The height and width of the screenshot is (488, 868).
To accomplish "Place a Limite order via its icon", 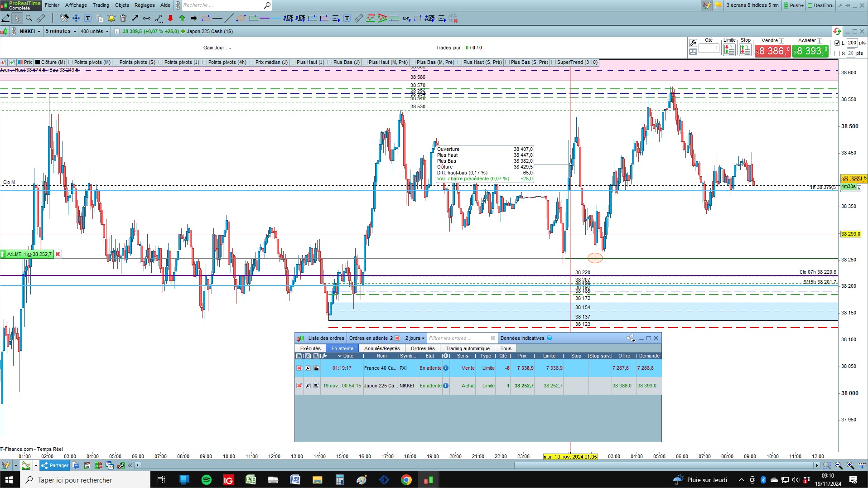I will pyautogui.click(x=729, y=50).
